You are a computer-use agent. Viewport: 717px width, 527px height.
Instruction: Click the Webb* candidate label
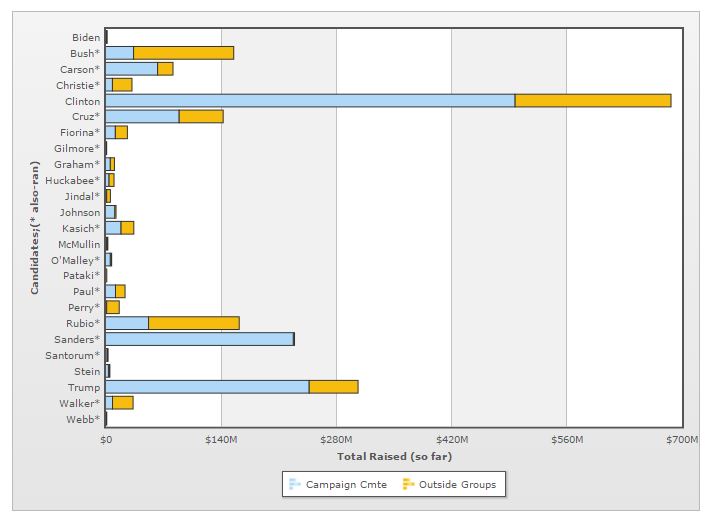click(83, 419)
